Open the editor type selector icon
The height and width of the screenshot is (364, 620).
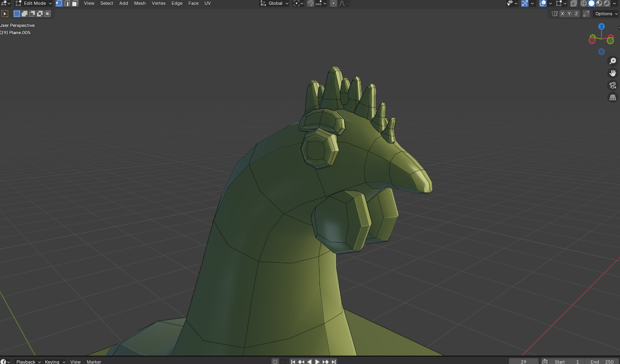coord(5,3)
